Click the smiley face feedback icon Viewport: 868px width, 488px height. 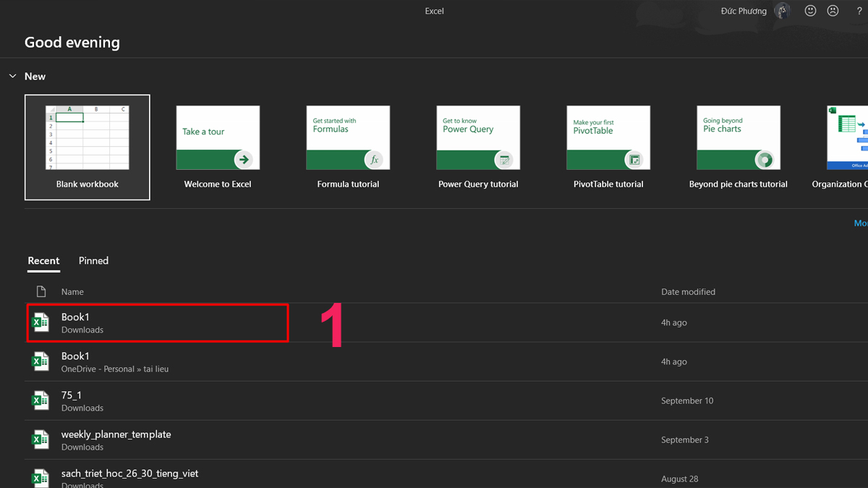click(x=811, y=11)
